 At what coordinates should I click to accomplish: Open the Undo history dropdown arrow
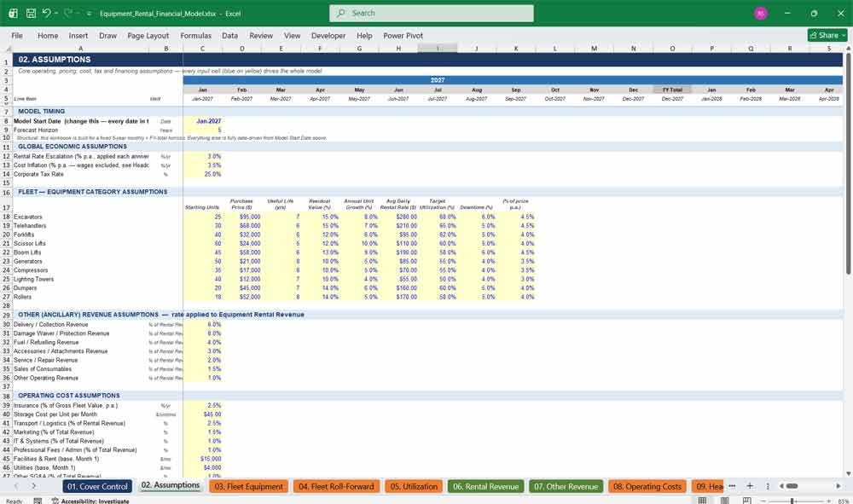[55, 13]
